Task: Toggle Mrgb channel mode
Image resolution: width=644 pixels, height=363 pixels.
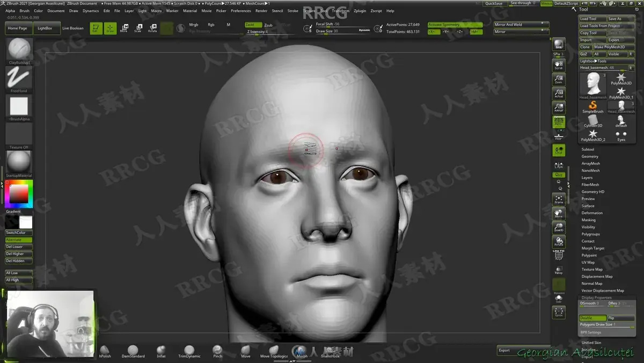Action: click(x=194, y=25)
